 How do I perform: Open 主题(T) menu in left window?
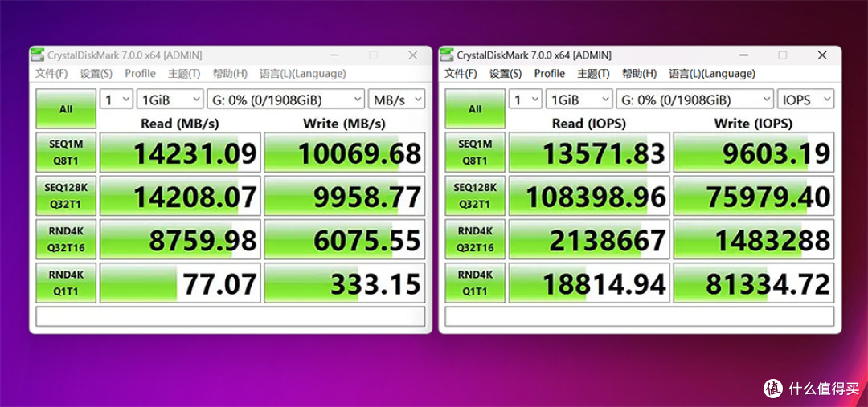coord(184,74)
